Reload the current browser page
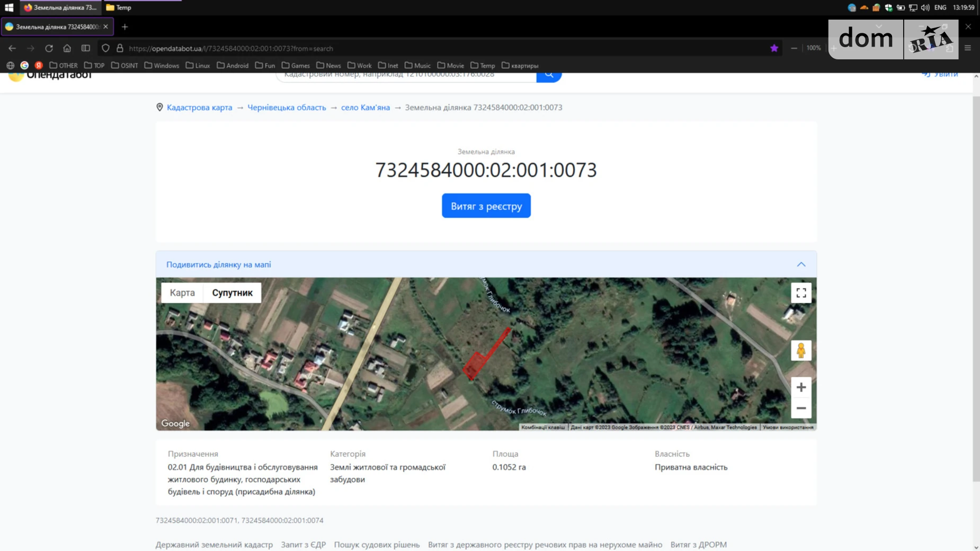980x551 pixels. [x=49, y=48]
